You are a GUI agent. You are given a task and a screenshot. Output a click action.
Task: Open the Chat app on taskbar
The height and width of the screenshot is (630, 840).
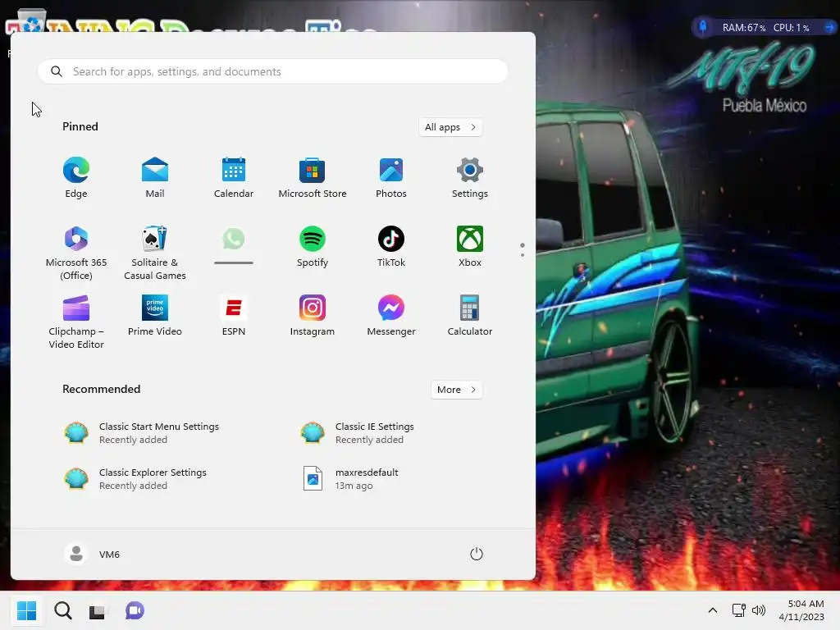[135, 610]
